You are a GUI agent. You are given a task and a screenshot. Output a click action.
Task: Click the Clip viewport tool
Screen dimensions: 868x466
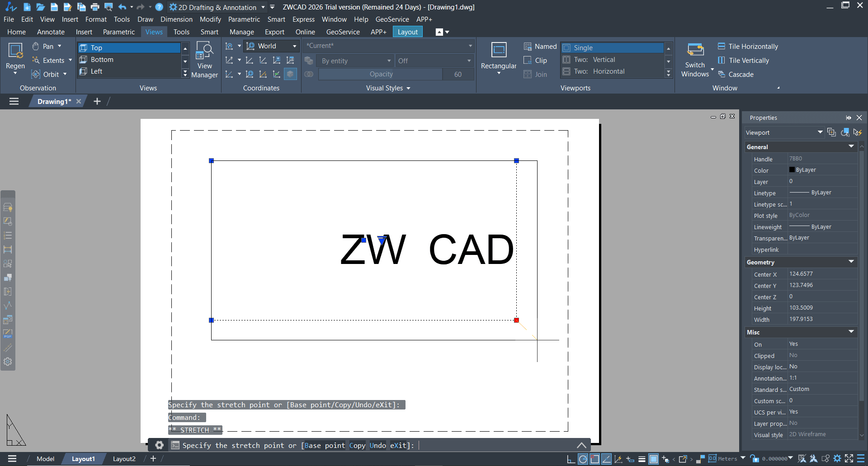535,60
